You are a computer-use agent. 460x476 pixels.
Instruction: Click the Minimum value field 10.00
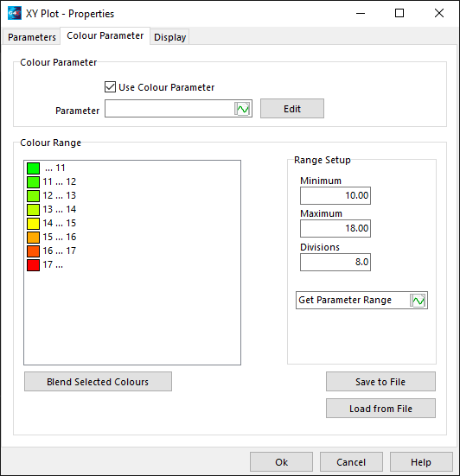click(335, 195)
